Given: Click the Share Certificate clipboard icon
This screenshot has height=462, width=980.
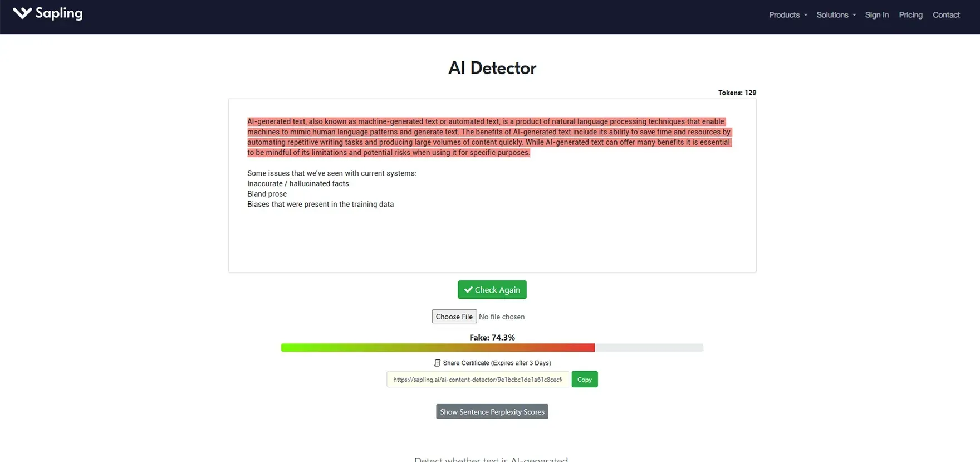Looking at the screenshot, I should point(437,363).
